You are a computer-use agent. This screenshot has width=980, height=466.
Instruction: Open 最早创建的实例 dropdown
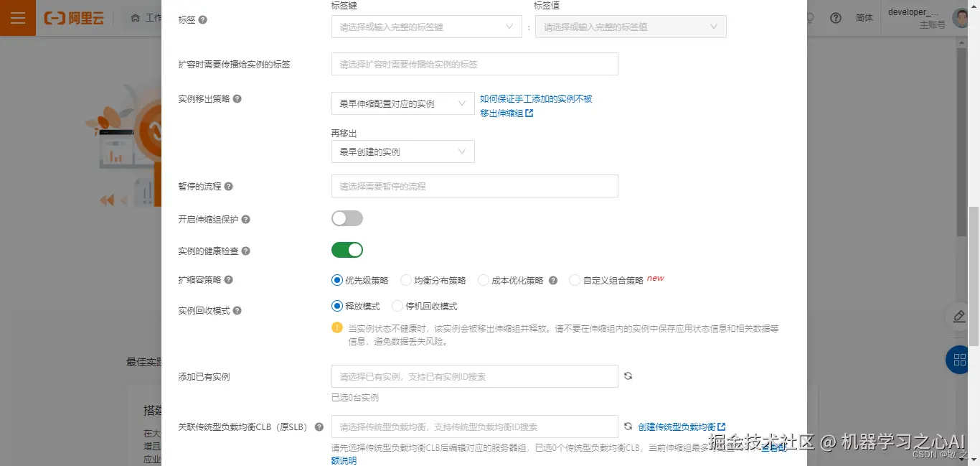point(403,152)
